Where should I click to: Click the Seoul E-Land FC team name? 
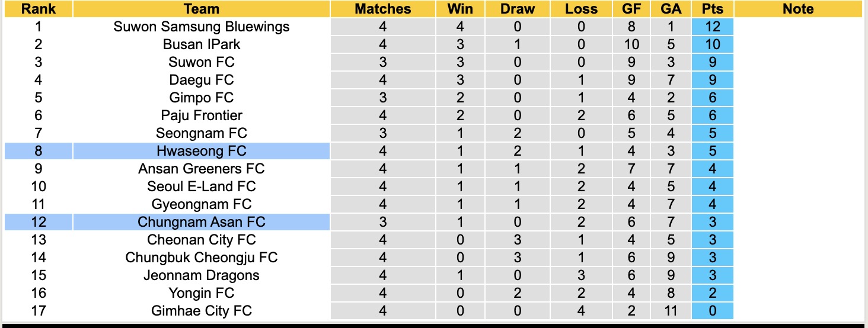[202, 186]
